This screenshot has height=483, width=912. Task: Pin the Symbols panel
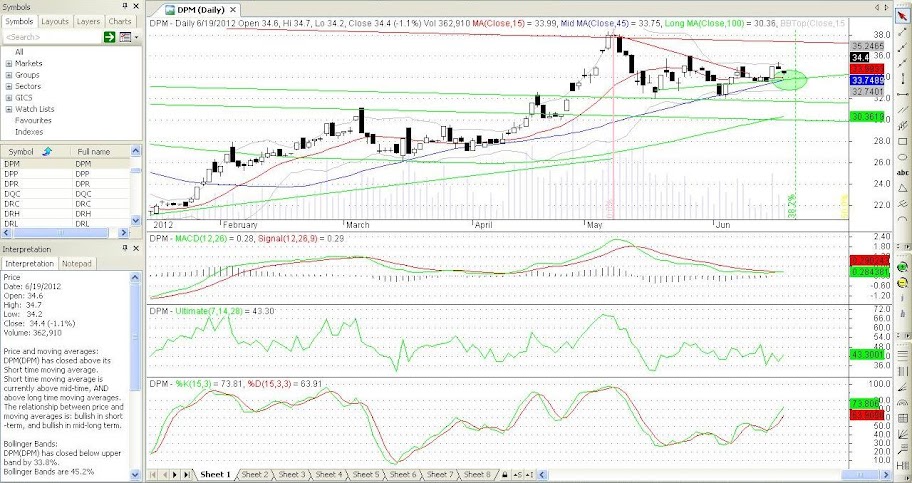125,6
